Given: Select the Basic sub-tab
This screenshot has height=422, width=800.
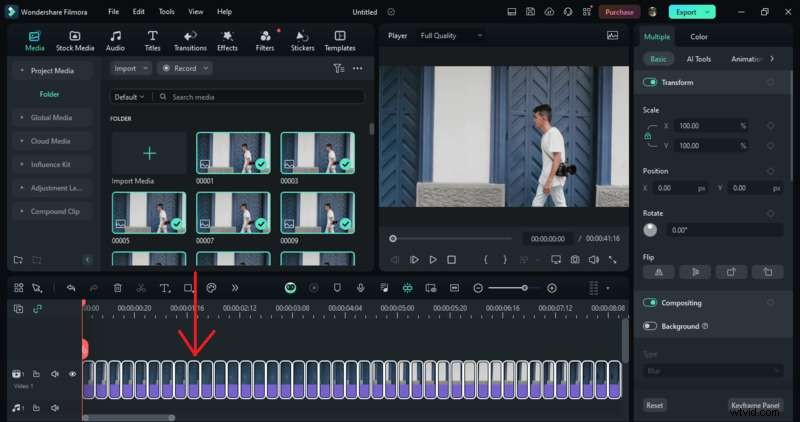Looking at the screenshot, I should click(658, 59).
